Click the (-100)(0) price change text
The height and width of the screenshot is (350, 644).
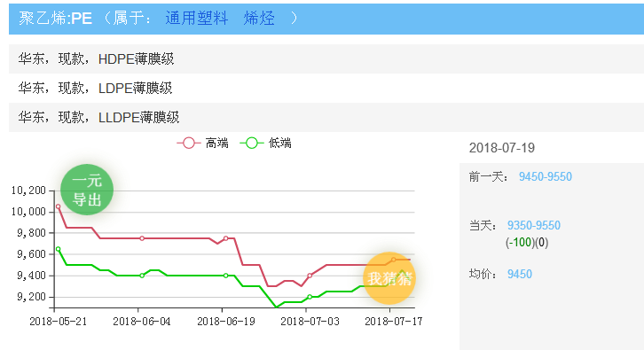pyautogui.click(x=527, y=243)
